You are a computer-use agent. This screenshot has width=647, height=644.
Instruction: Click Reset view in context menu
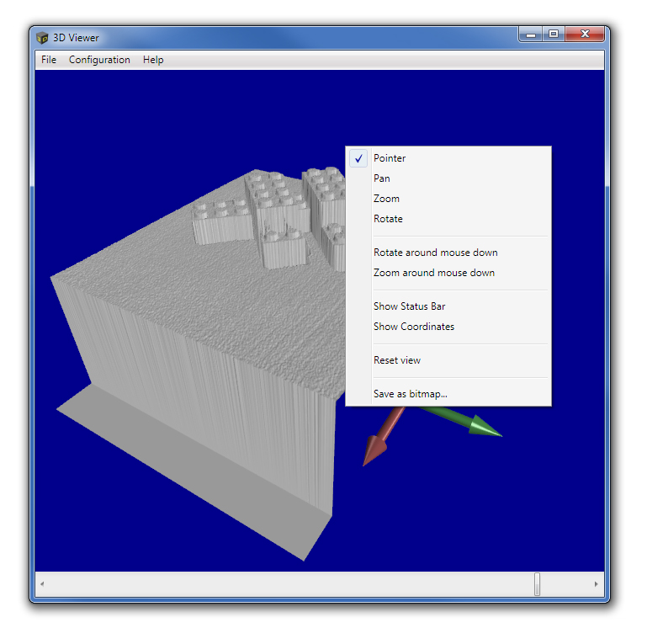point(396,360)
